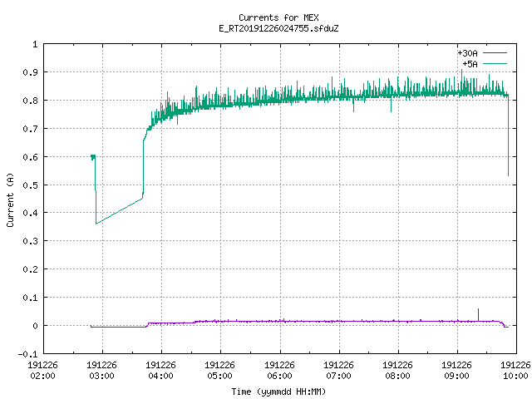Click the +5A legend label

(470, 64)
